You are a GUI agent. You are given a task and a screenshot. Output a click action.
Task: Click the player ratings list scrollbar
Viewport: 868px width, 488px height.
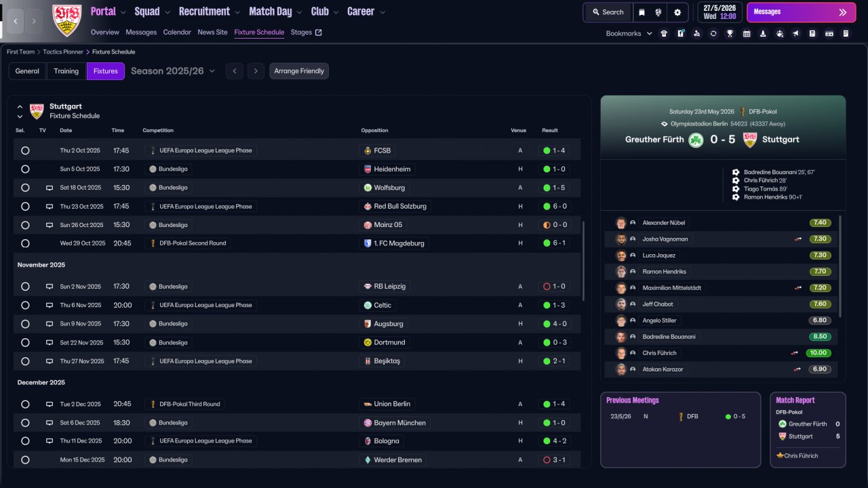pos(840,266)
